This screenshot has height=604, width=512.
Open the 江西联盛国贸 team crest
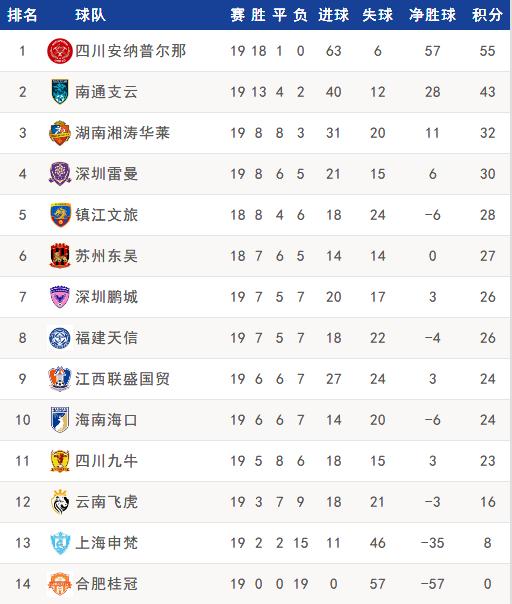click(x=60, y=379)
